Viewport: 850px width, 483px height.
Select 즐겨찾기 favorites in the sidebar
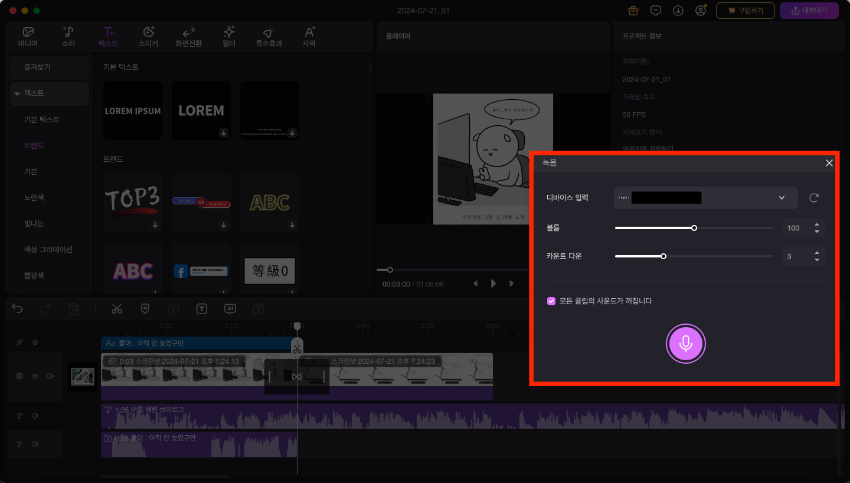pyautogui.click(x=49, y=67)
